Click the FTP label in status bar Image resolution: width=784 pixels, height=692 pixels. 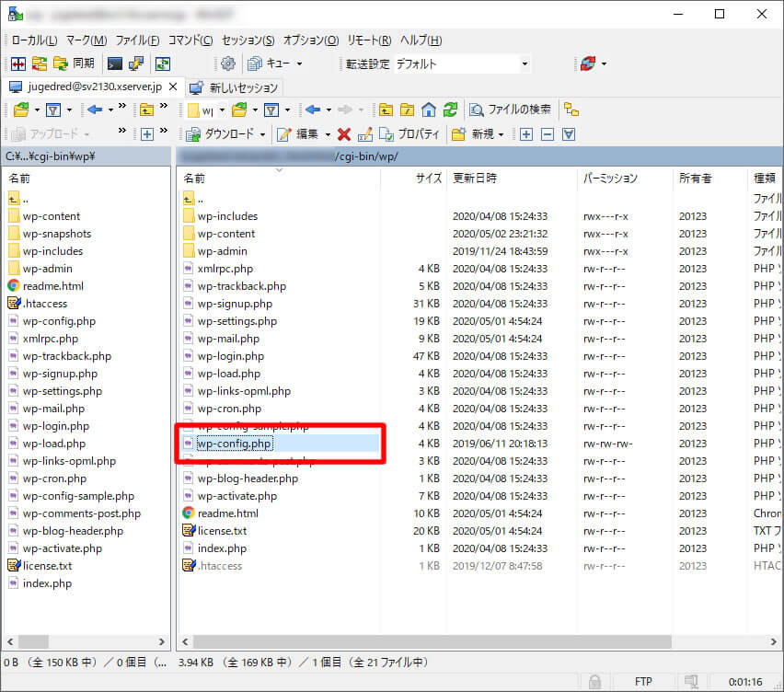coord(643,682)
